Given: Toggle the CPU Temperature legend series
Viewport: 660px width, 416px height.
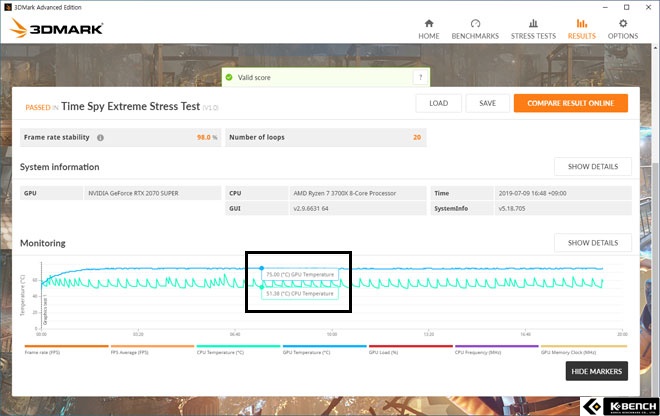Looking at the screenshot, I should coord(238,350).
